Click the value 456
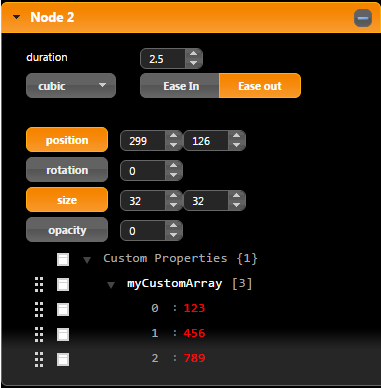Viewport: 381px width, 388px height. [194, 333]
